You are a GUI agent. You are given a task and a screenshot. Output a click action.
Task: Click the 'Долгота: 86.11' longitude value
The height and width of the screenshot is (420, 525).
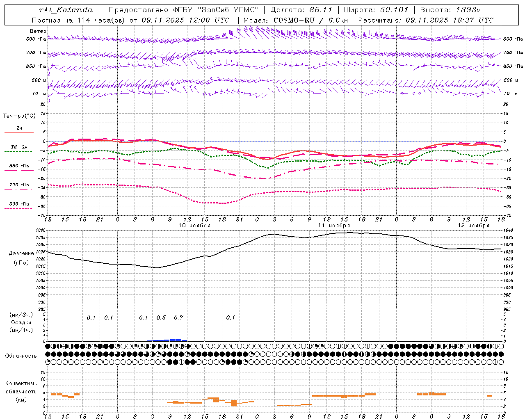pos(301,10)
